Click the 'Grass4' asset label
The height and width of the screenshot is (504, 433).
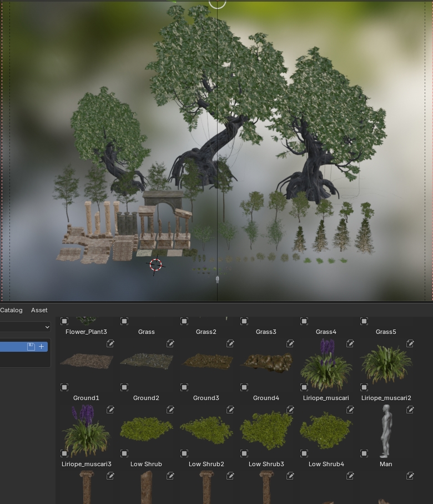pos(326,332)
